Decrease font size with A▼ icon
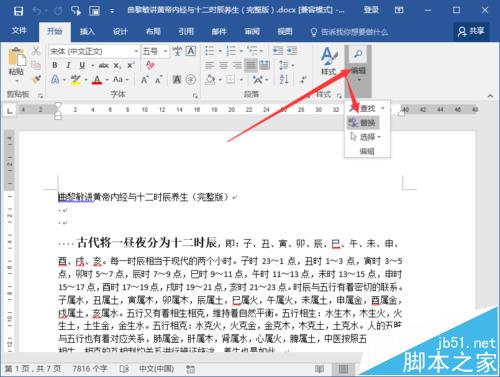Viewport: 500px width, 377px height. coord(158,80)
